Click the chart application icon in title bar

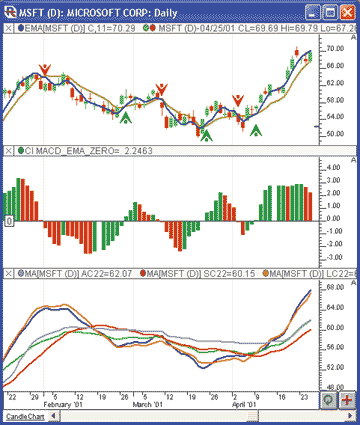point(10,12)
